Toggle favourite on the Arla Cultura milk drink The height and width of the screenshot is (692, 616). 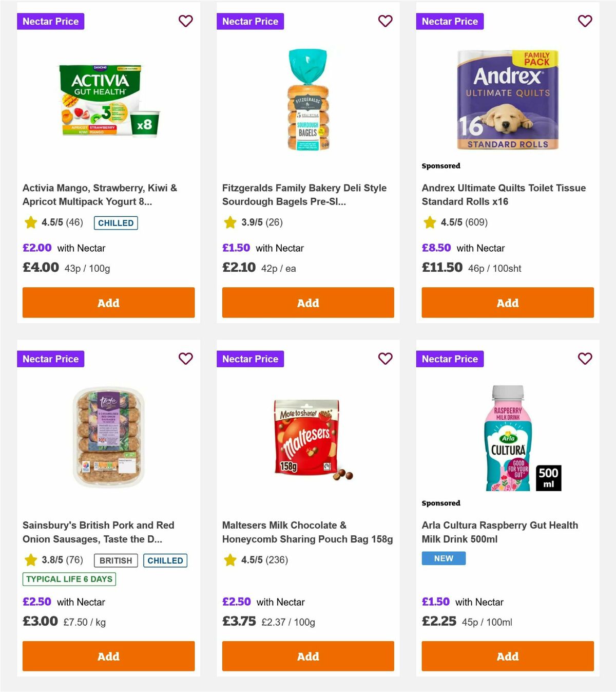[x=585, y=359]
